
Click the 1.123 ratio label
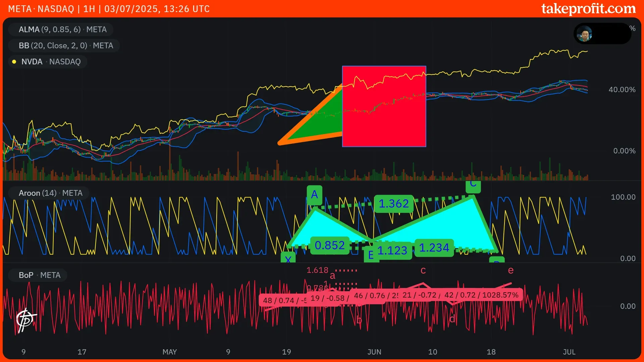coord(392,251)
